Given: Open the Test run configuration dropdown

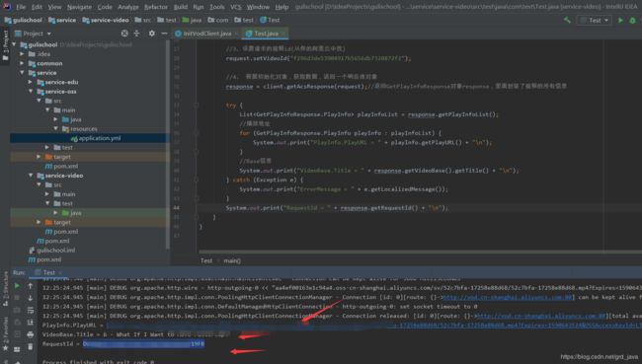Looking at the screenshot, I should click(x=595, y=20).
